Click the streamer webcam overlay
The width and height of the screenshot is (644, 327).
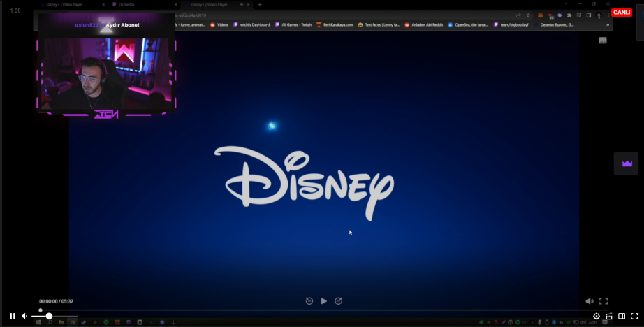(x=106, y=73)
